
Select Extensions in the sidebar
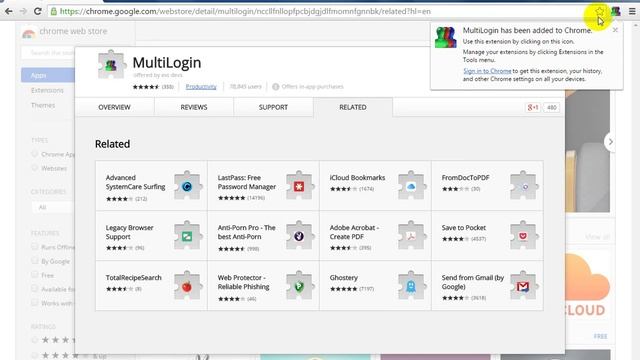[x=47, y=90]
